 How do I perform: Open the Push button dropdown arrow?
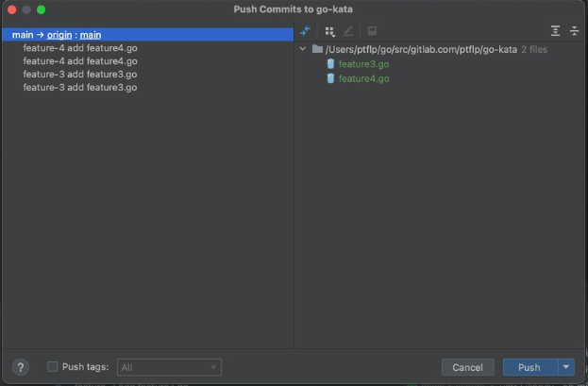(x=565, y=367)
